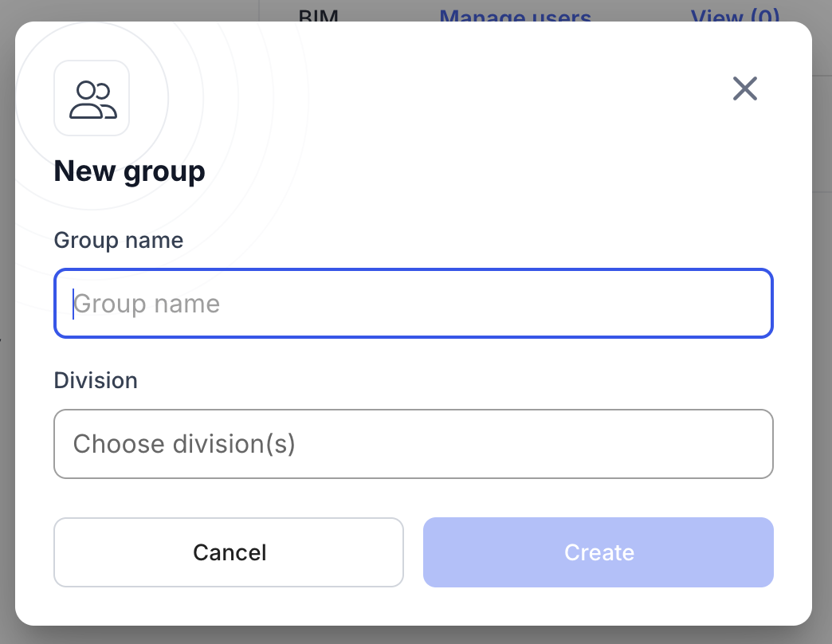Click the Division field label

96,380
